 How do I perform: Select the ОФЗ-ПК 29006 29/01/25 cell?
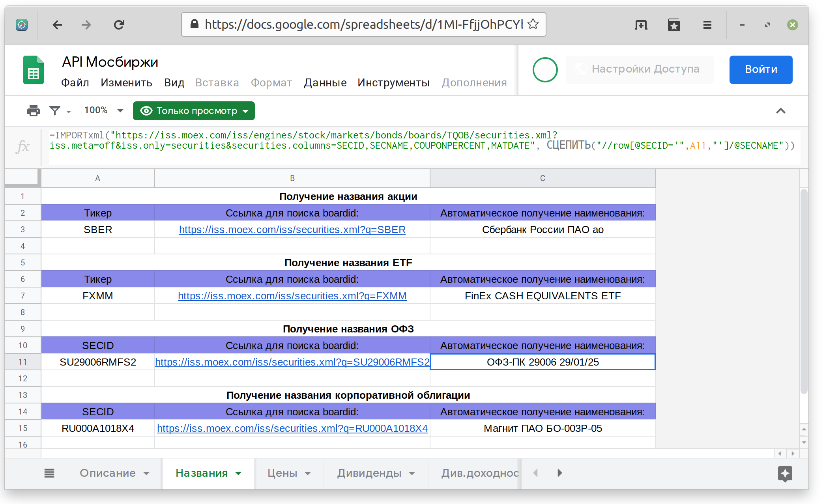543,362
